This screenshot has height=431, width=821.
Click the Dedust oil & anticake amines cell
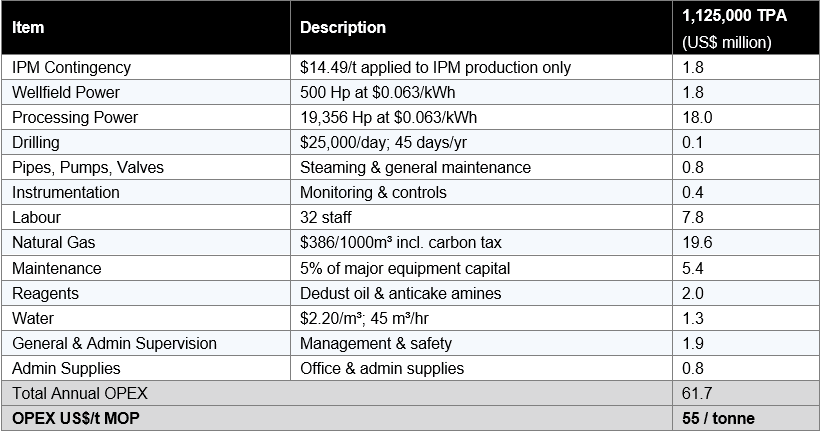(x=401, y=293)
